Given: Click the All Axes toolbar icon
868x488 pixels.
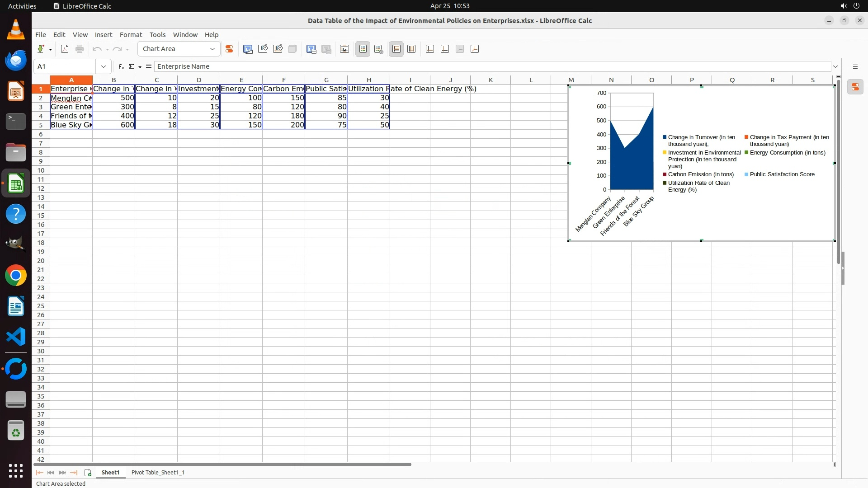Looking at the screenshot, I should point(475,49).
